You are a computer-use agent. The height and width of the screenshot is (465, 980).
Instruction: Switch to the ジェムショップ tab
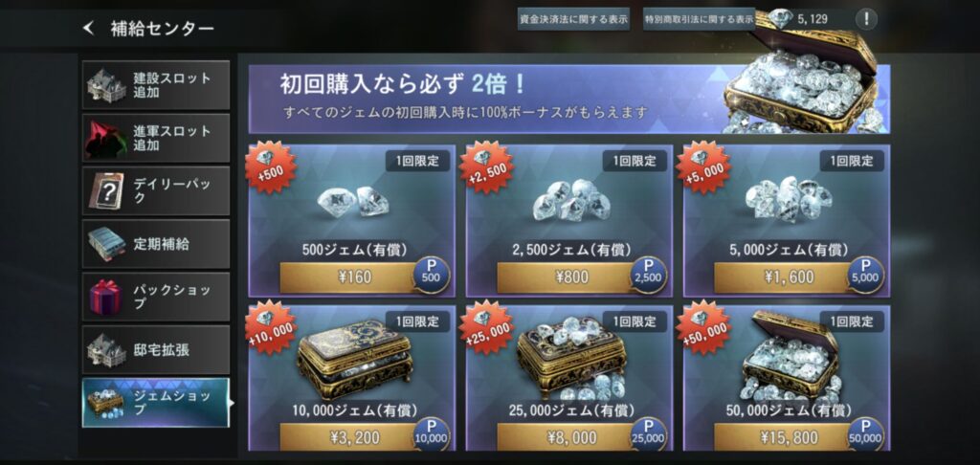[156, 403]
